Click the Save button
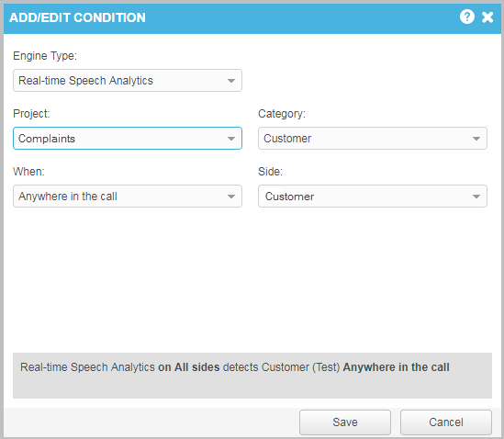This screenshot has height=439, width=504. coord(345,422)
